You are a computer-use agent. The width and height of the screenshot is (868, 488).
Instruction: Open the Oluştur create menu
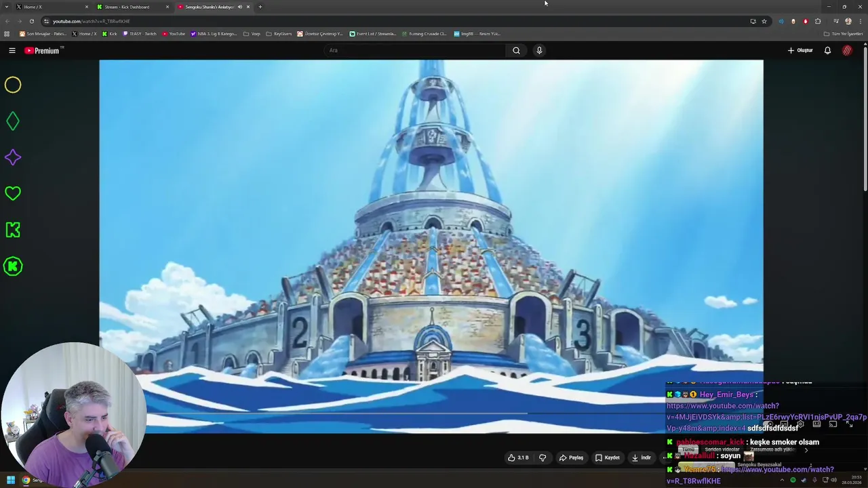pos(800,50)
